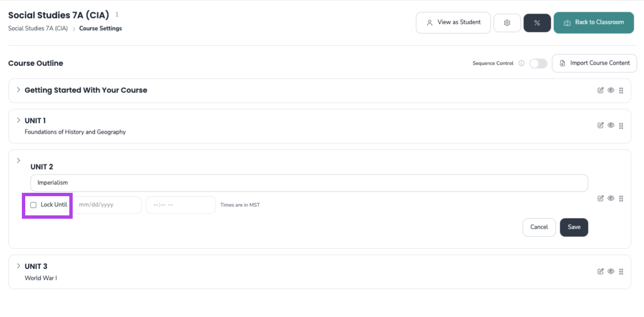Save the UNIT 2 changes

pyautogui.click(x=574, y=227)
